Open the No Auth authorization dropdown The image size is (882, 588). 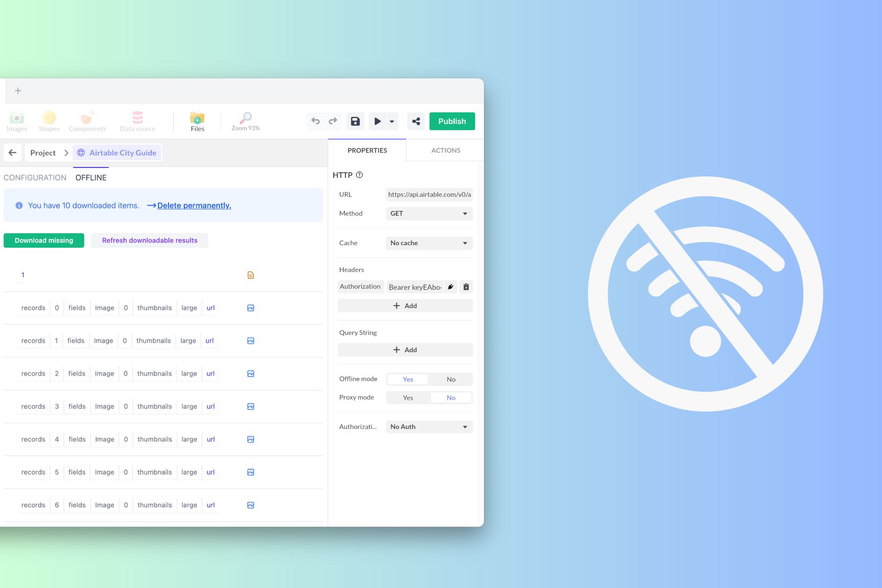click(x=429, y=427)
